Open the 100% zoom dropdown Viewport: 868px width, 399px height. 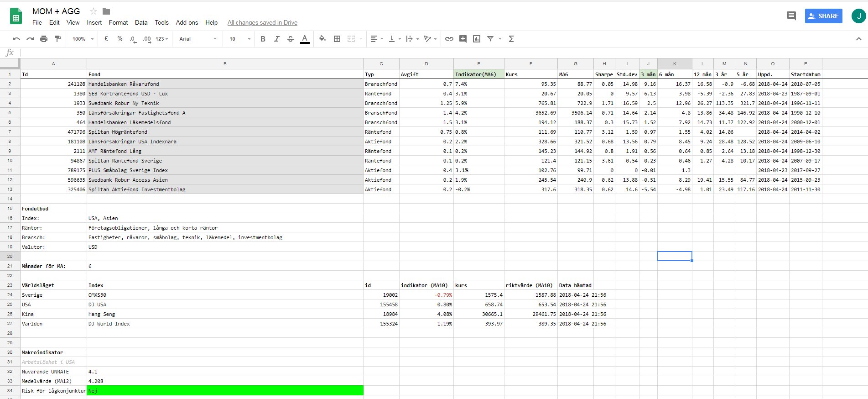click(x=83, y=39)
